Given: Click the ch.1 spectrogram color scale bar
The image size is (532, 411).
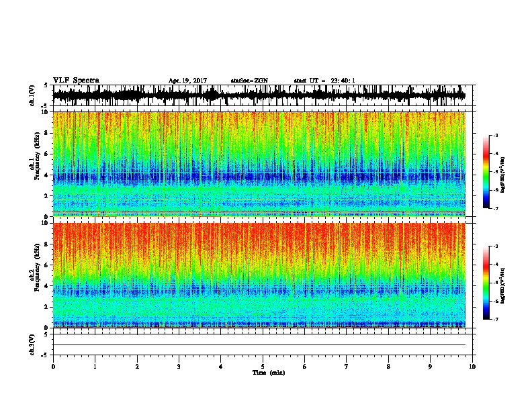Looking at the screenshot, I should 486,172.
